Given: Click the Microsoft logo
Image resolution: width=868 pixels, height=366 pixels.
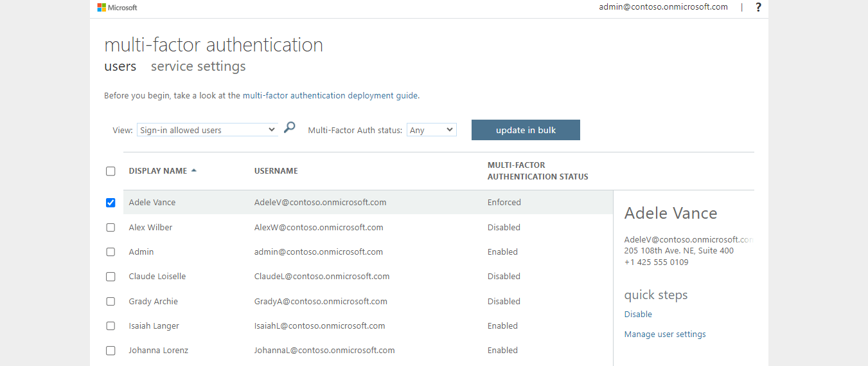Looking at the screenshot, I should tap(117, 8).
